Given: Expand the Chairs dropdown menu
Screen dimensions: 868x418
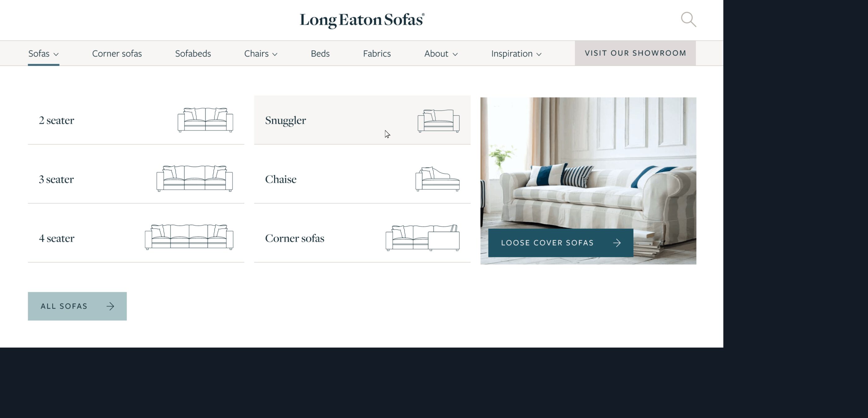Looking at the screenshot, I should click(261, 53).
